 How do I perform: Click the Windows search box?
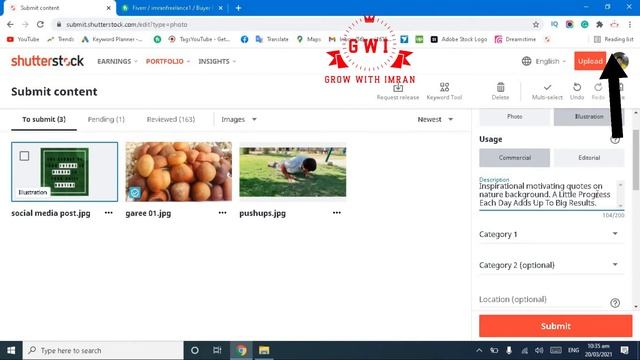tap(103, 350)
